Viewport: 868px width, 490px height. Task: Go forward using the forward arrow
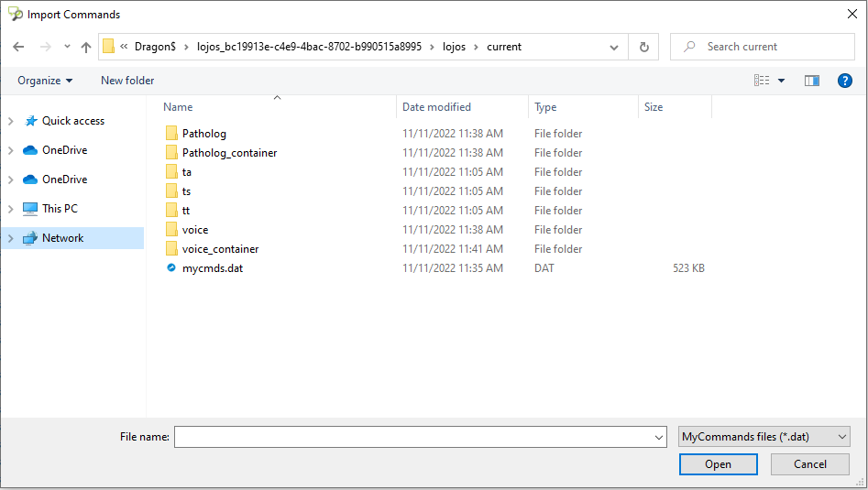pyautogui.click(x=46, y=47)
